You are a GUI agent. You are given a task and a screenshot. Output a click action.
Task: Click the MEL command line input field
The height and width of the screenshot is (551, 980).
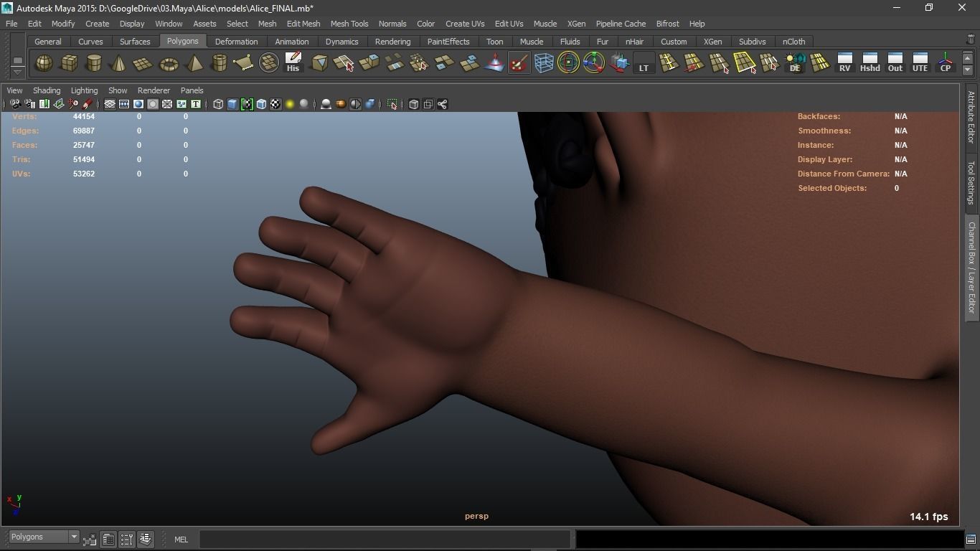[x=385, y=540]
